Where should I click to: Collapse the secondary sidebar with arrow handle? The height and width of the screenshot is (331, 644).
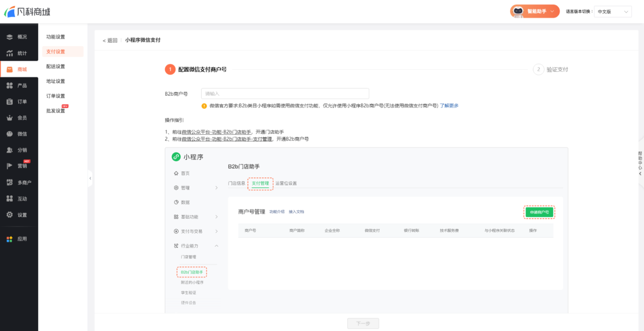pyautogui.click(x=90, y=178)
